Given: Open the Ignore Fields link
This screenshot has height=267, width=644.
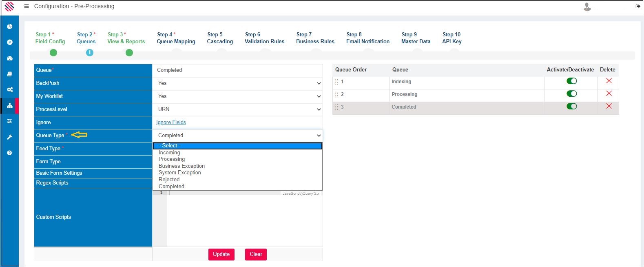Looking at the screenshot, I should tap(171, 122).
